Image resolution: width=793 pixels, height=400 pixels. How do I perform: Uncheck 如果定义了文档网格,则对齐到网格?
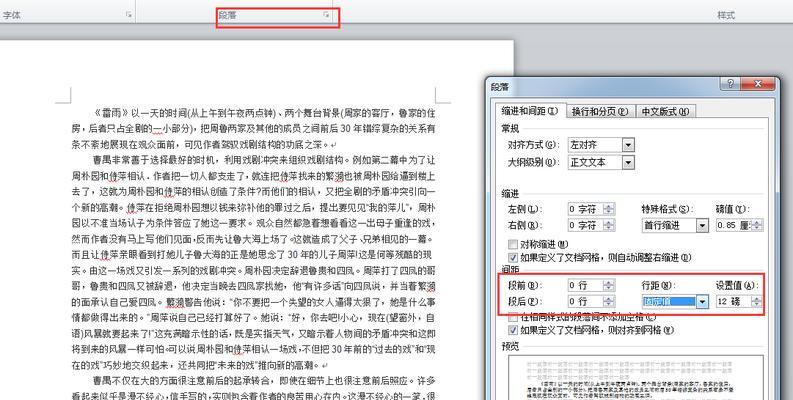[513, 330]
